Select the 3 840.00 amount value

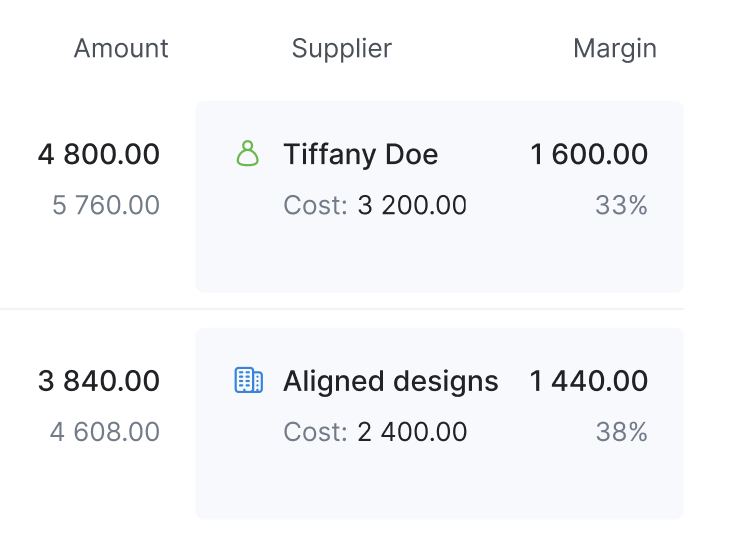coord(99,381)
